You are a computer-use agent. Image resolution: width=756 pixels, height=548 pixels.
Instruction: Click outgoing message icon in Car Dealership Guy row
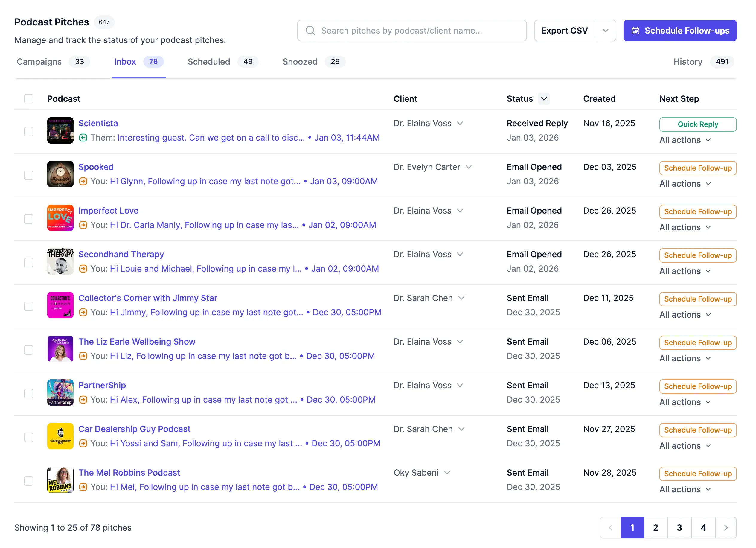[83, 443]
